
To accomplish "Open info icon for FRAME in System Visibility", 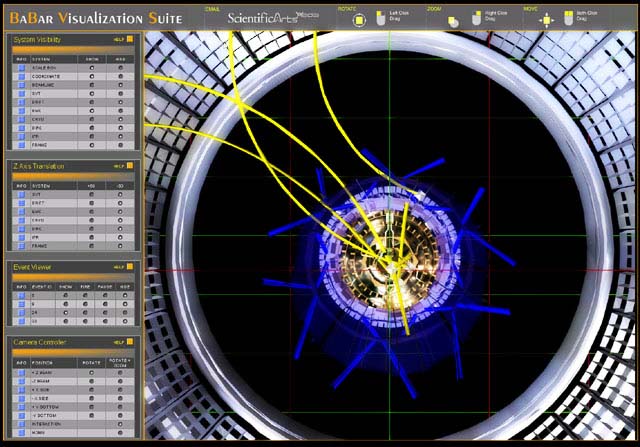I will pos(21,145).
